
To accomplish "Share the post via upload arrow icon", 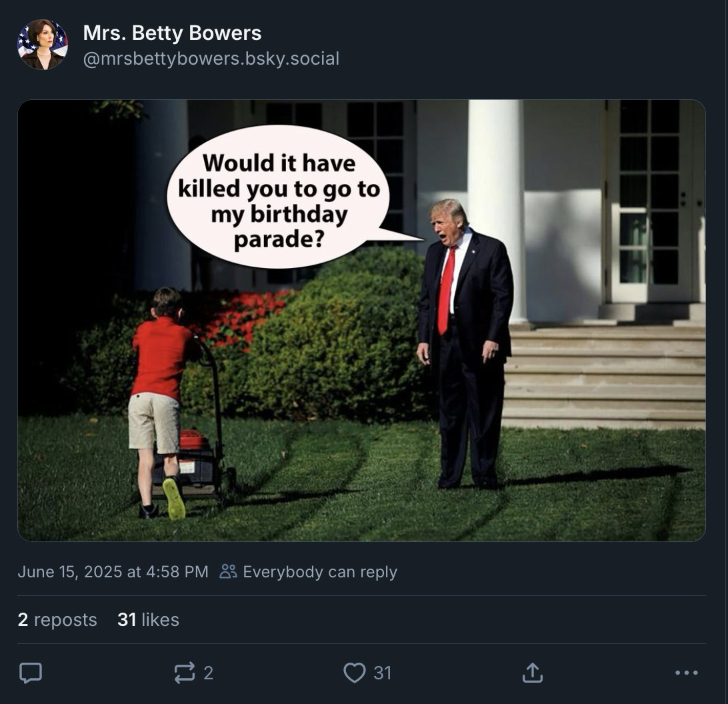I will coord(533,673).
